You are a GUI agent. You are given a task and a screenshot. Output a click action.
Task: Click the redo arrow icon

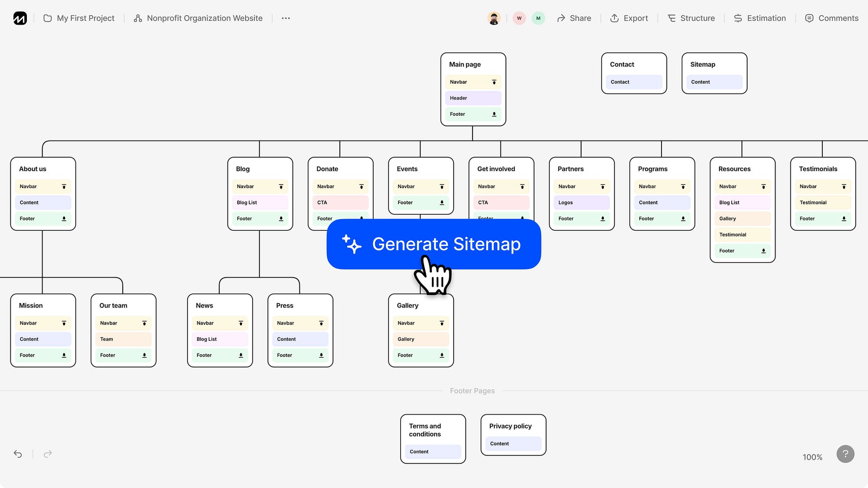(48, 454)
